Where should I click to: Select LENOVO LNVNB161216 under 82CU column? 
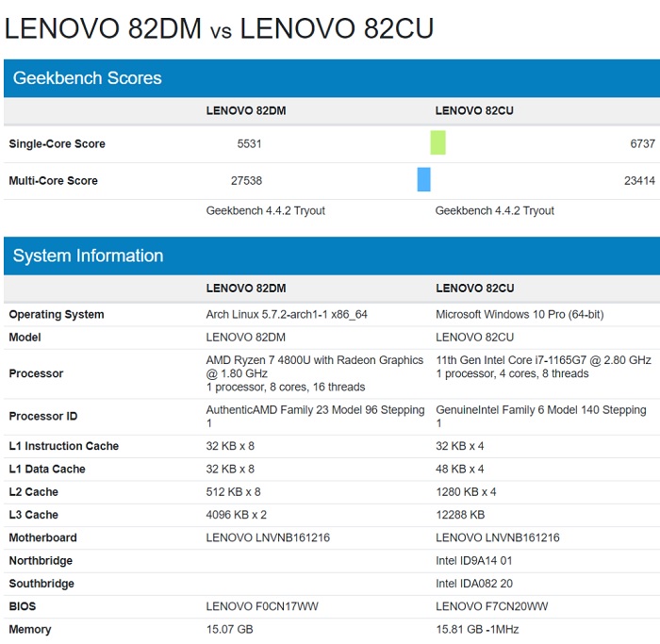coord(498,538)
